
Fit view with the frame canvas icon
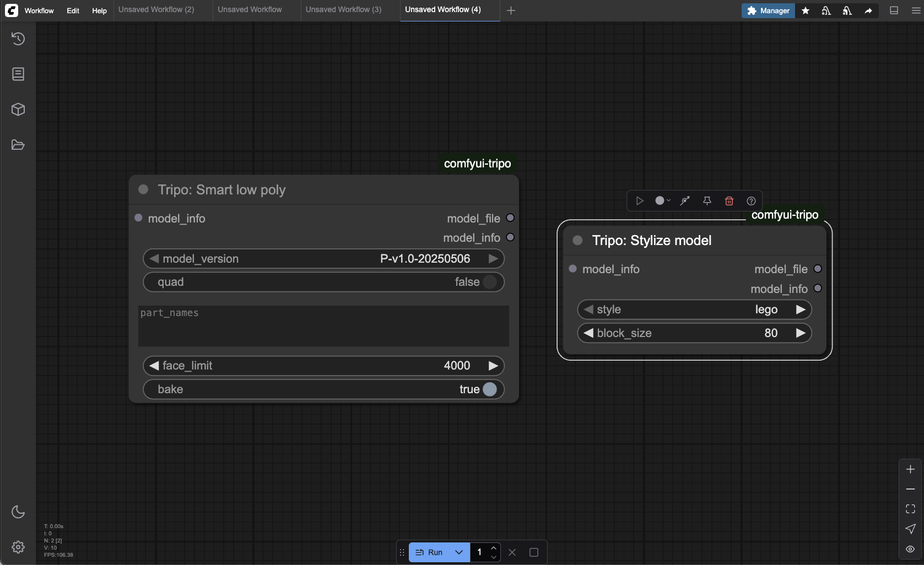tap(910, 509)
